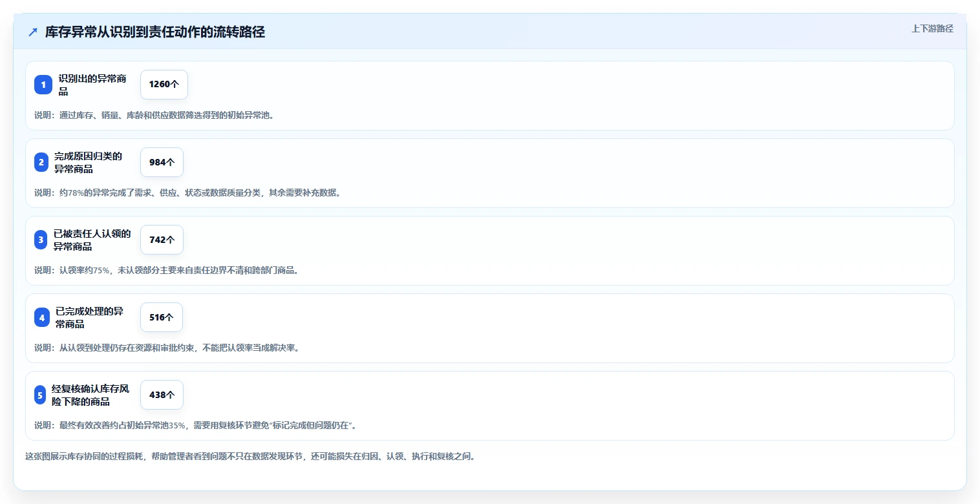980x504 pixels.
Task: Click the title 库存异常从识别到责任动作的流转路径
Action: click(155, 32)
